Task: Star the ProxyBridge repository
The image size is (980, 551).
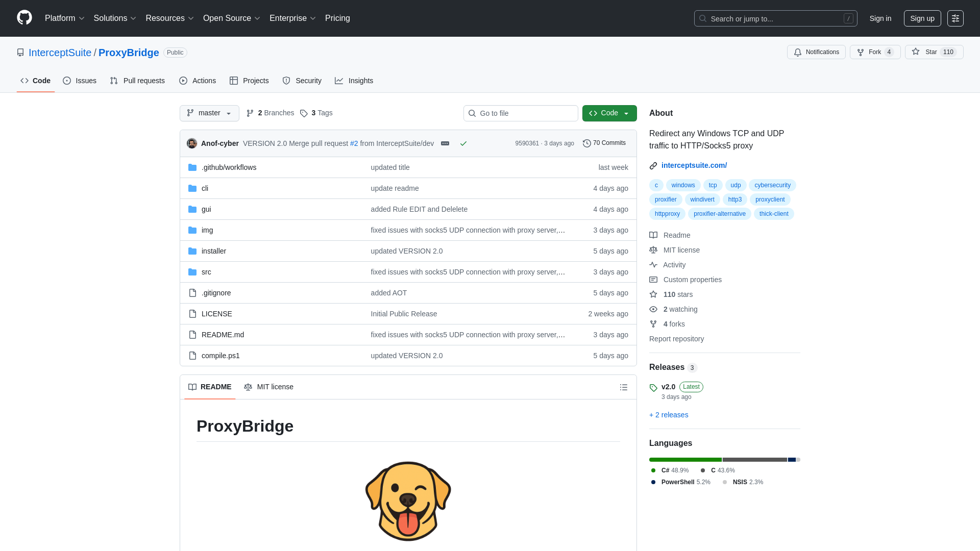Action: click(x=934, y=52)
